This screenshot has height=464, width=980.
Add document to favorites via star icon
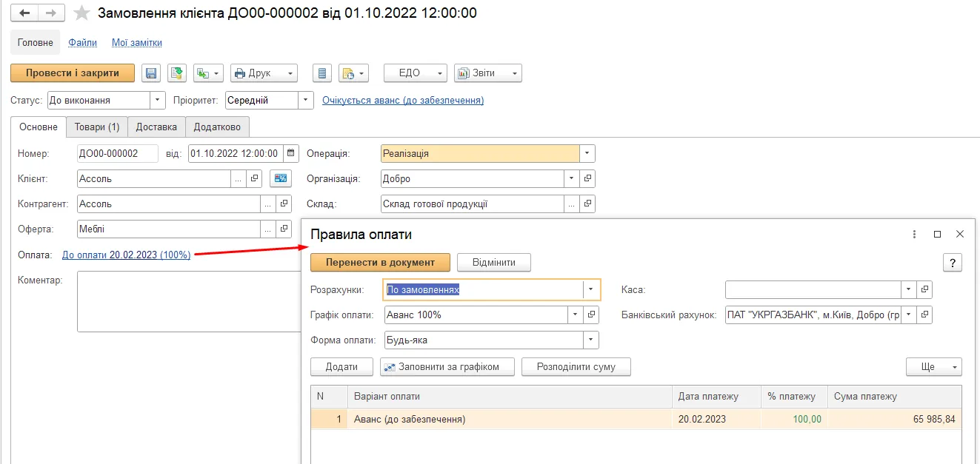pos(82,13)
